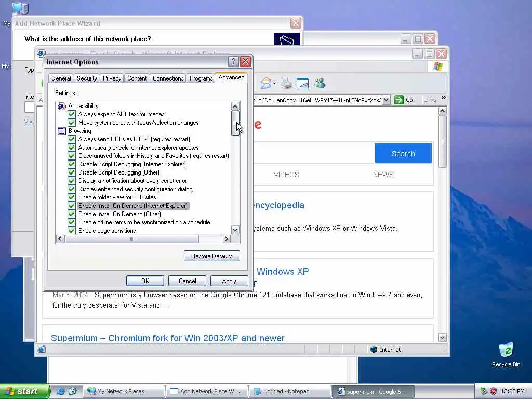This screenshot has height=399, width=532.
Task: Click the red security shield tray icon
Action: tap(494, 391)
